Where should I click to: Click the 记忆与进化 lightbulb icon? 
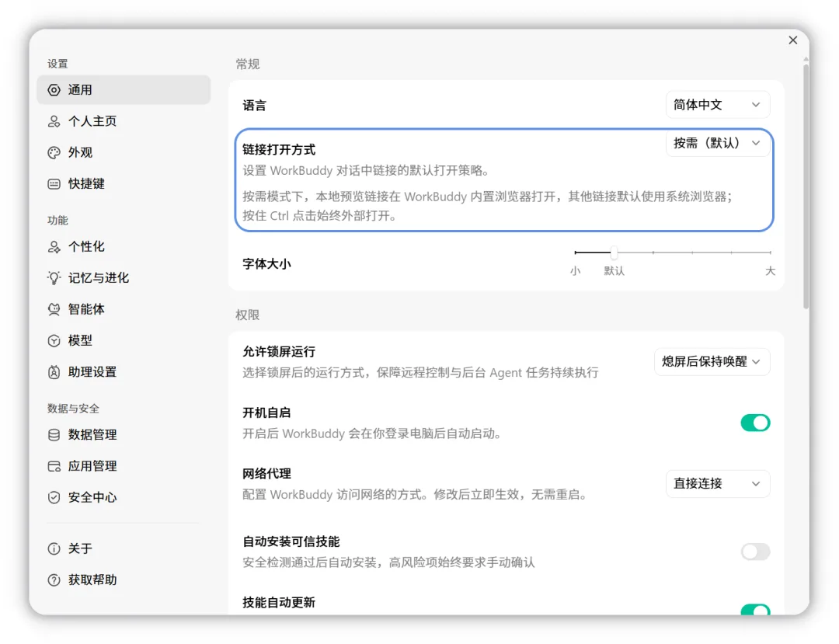pyautogui.click(x=54, y=278)
